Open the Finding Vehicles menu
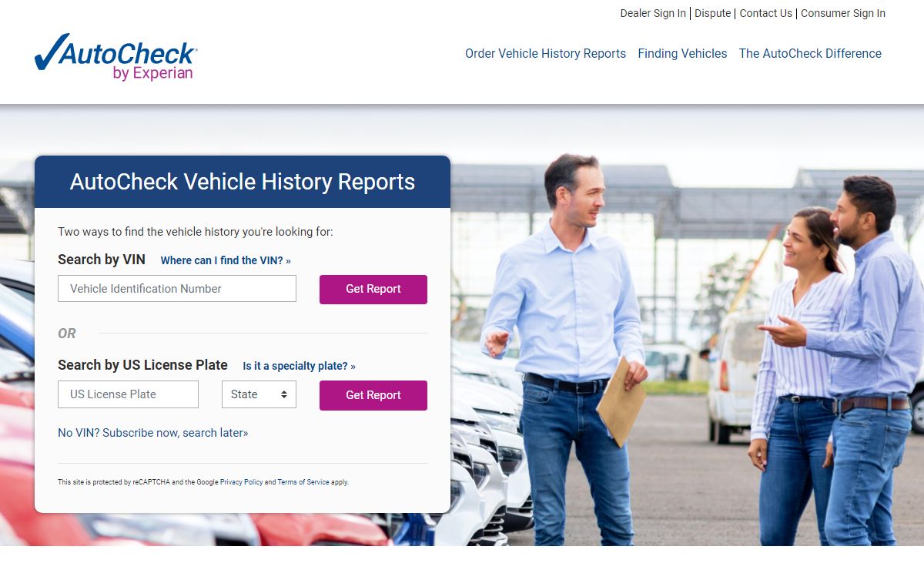The width and height of the screenshot is (924, 570). (x=682, y=54)
